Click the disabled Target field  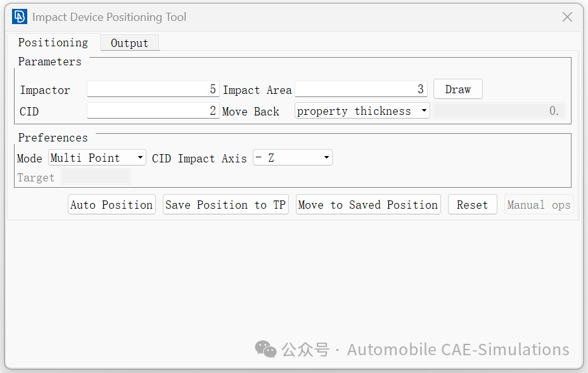pos(96,177)
